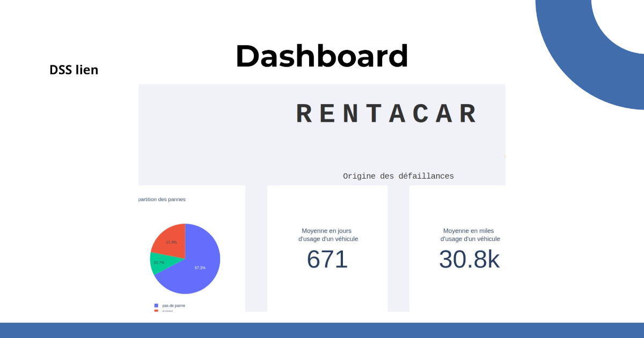Select the 'Origine des défaillances' heading
Screen dimensions: 644x338
click(x=398, y=176)
